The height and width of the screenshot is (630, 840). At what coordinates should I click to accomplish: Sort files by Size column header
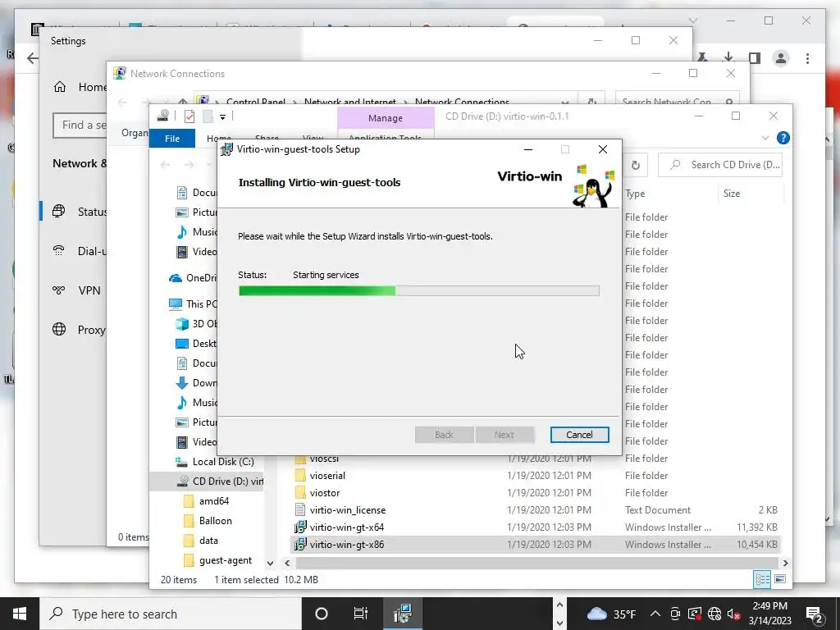coord(732,194)
